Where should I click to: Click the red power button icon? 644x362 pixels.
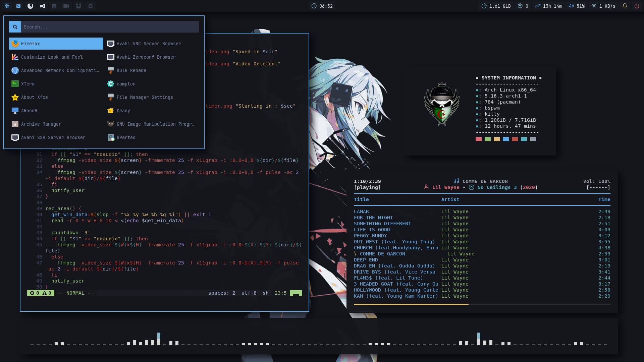(x=637, y=6)
